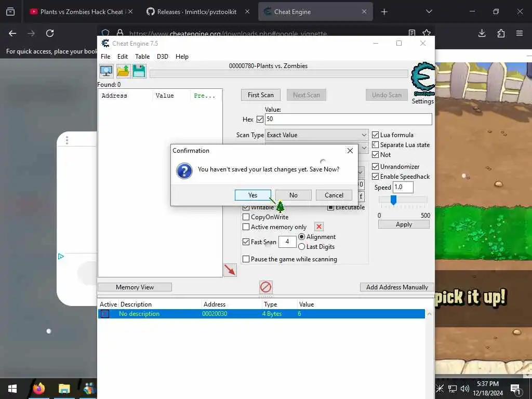
Task: Open browser extensions puzzle icon
Action: pyautogui.click(x=501, y=33)
